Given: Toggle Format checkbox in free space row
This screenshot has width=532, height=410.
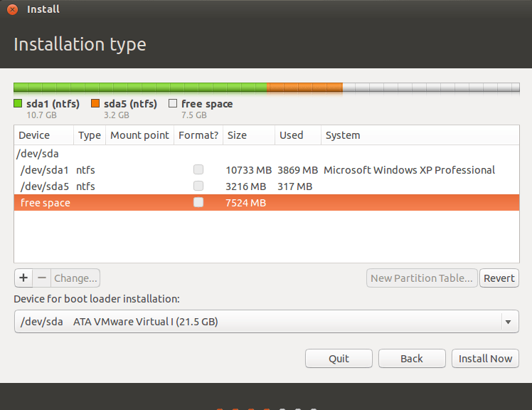Looking at the screenshot, I should click(x=198, y=203).
